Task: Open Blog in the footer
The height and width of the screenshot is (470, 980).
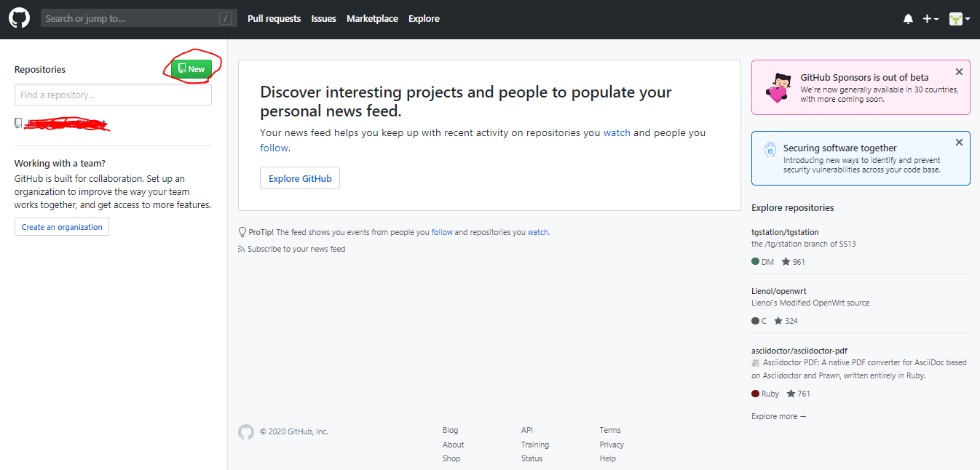Action: coord(451,430)
